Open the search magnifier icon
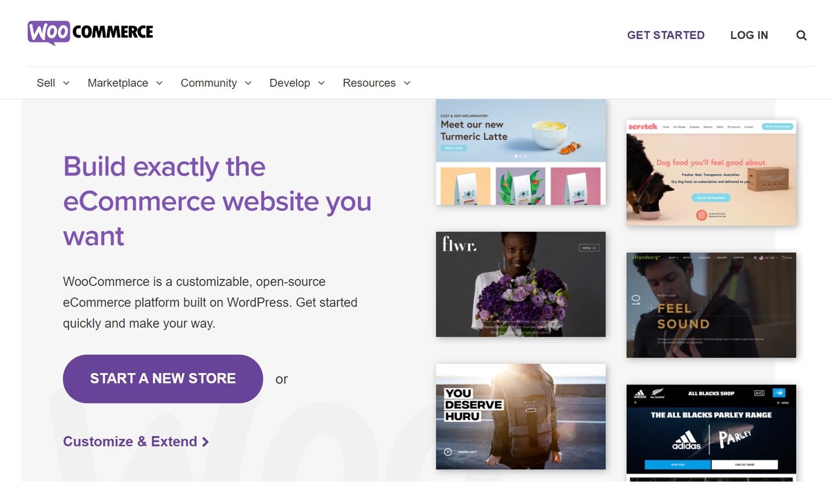Viewport: 833px width, 504px height. (x=801, y=35)
